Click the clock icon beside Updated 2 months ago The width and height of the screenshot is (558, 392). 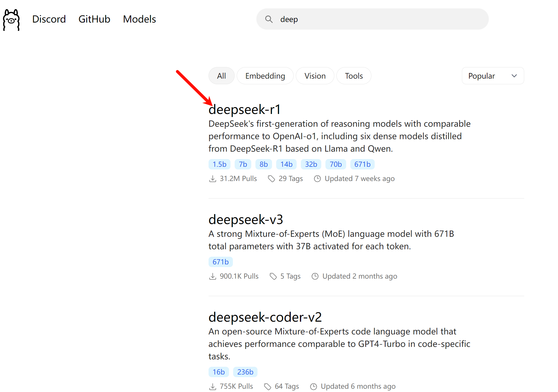[x=315, y=276]
